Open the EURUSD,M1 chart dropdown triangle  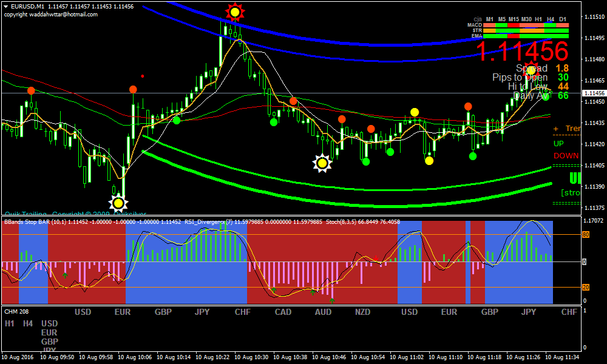point(6,7)
